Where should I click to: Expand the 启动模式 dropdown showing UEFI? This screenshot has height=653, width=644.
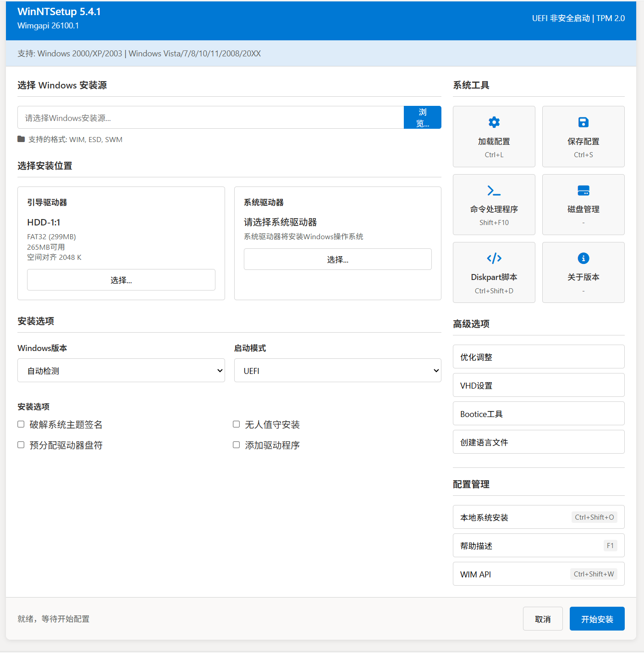click(x=338, y=370)
